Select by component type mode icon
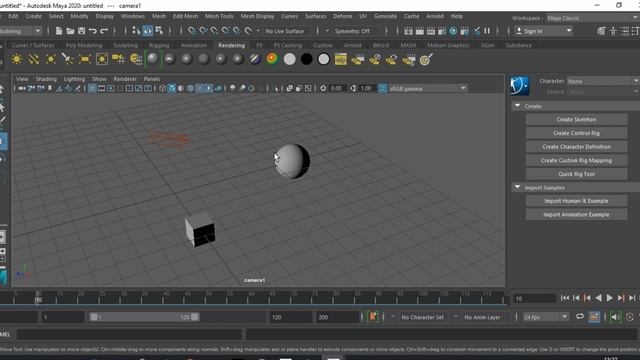 point(159,31)
